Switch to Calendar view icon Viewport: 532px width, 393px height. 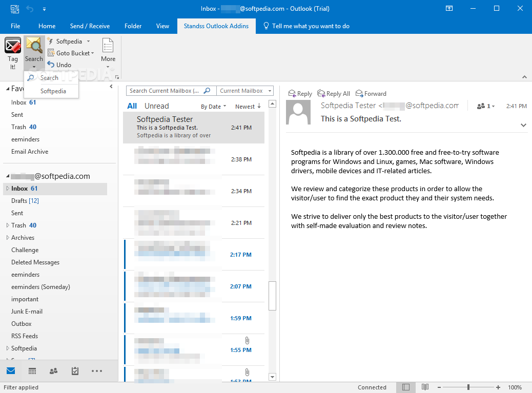pos(32,371)
